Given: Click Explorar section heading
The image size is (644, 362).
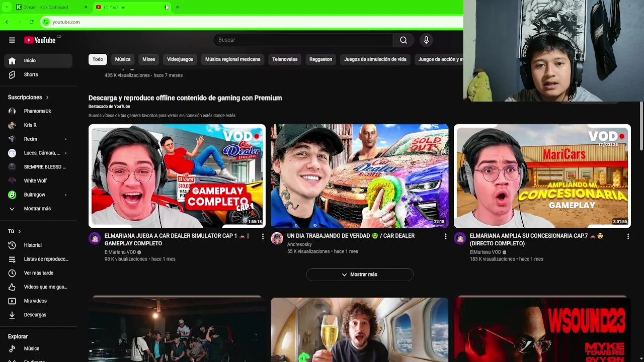Looking at the screenshot, I should click(18, 336).
